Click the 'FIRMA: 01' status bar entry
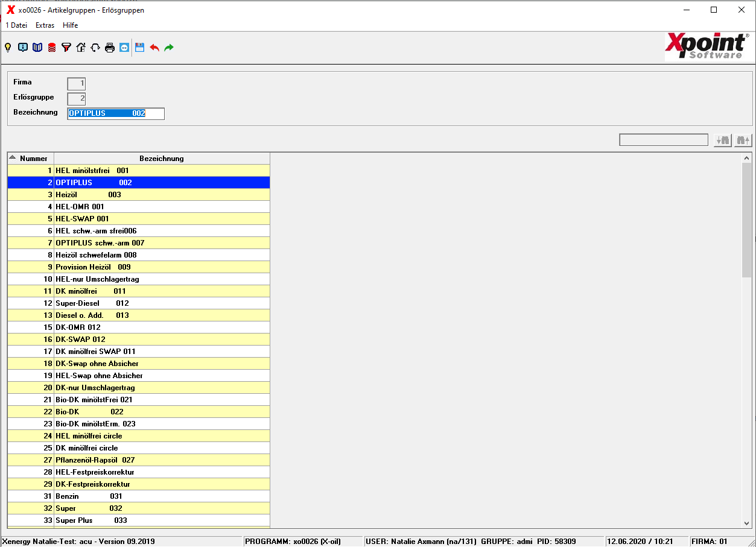Screen dimensions: 756x547 click(x=710, y=542)
